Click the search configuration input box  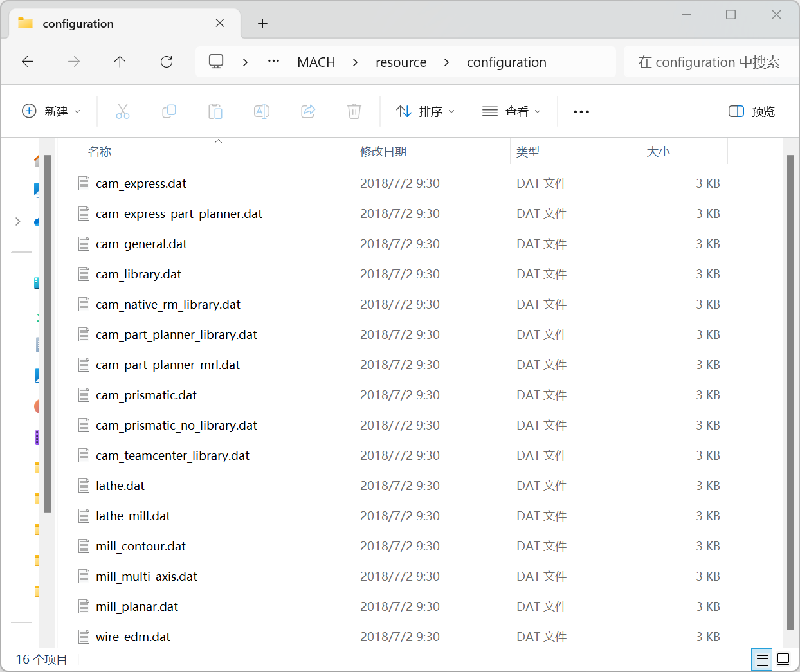(x=709, y=62)
